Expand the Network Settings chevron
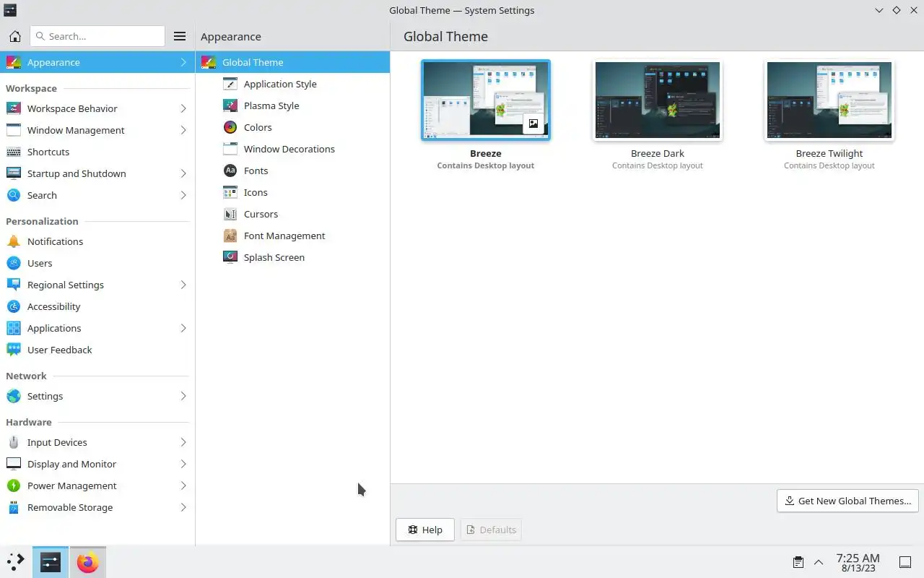924x578 pixels. pos(183,396)
